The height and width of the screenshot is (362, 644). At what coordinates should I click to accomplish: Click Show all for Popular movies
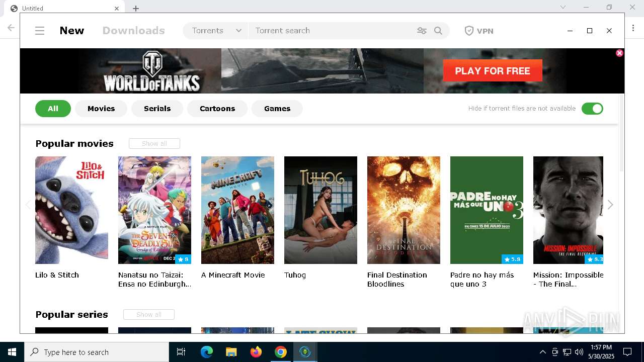click(x=154, y=144)
